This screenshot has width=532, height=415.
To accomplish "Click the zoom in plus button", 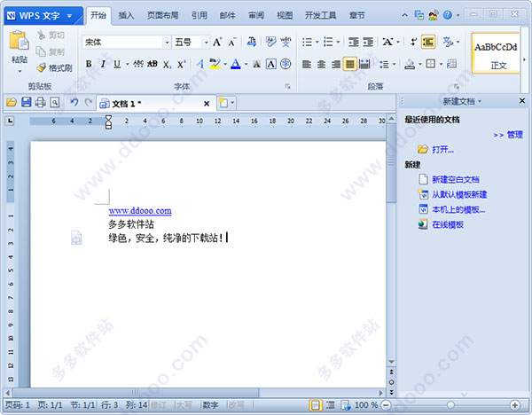I will pyautogui.click(x=514, y=405).
